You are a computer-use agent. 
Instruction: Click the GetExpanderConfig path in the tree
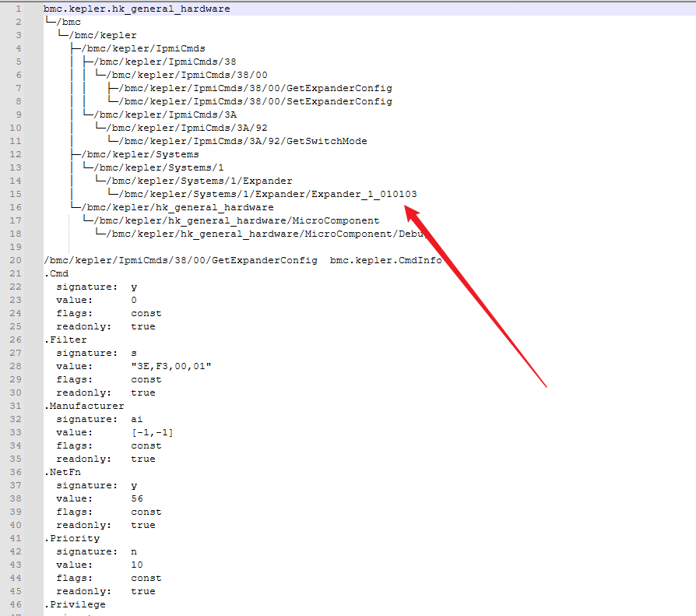point(257,88)
